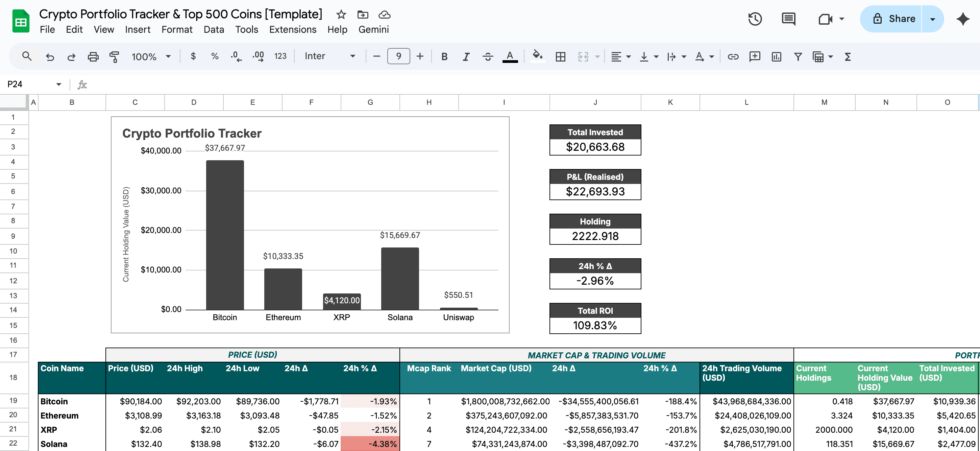Toggle strikethrough formatting
980x451 pixels.
(488, 57)
